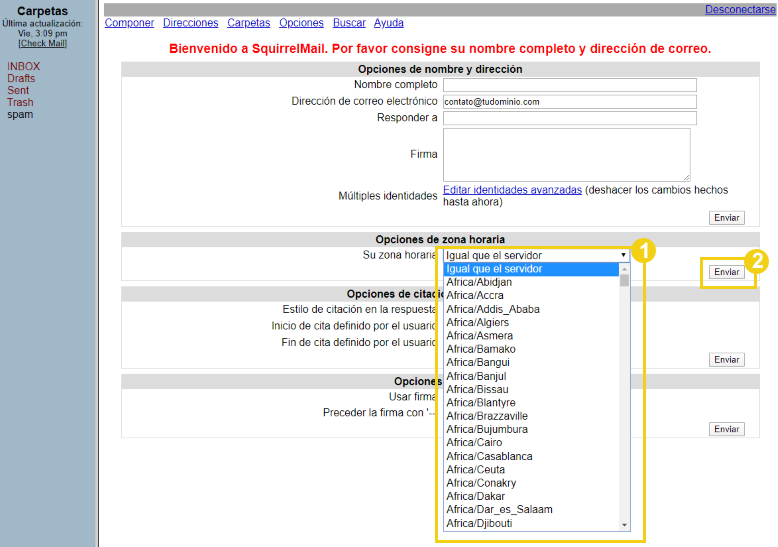Pick Africa/Djibouti time zone
Viewport: 778px width, 547px height.
[531, 523]
